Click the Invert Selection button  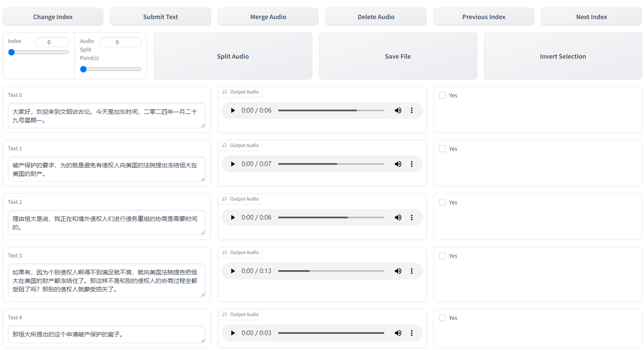point(562,56)
